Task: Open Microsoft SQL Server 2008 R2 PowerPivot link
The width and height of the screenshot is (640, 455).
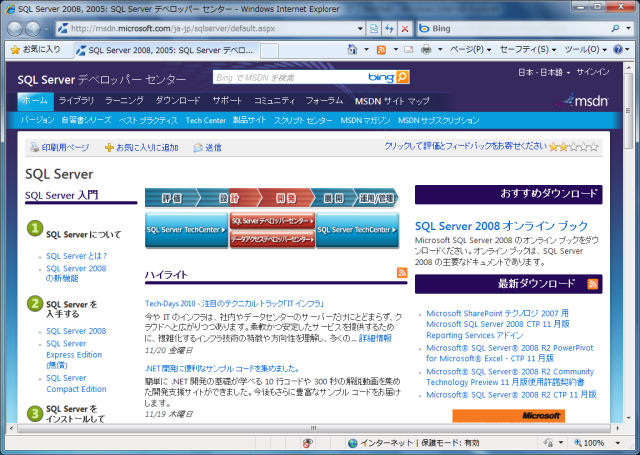Action: coord(510,353)
